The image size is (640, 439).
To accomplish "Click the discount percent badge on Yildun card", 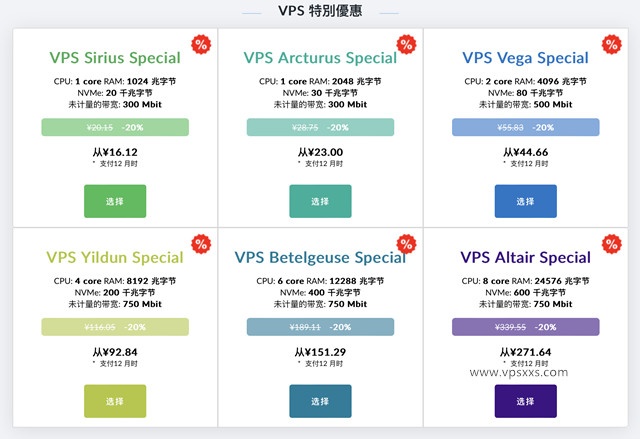I will click(x=201, y=244).
